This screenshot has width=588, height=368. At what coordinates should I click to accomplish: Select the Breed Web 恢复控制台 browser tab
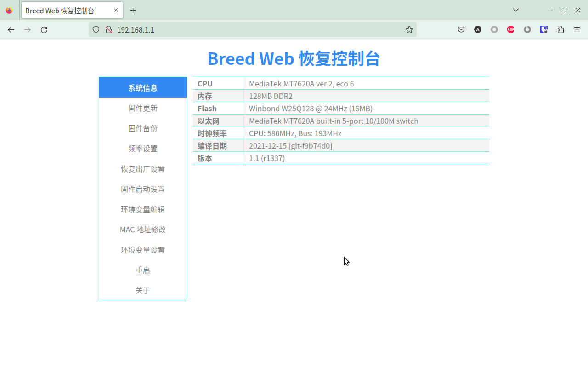[x=72, y=10]
